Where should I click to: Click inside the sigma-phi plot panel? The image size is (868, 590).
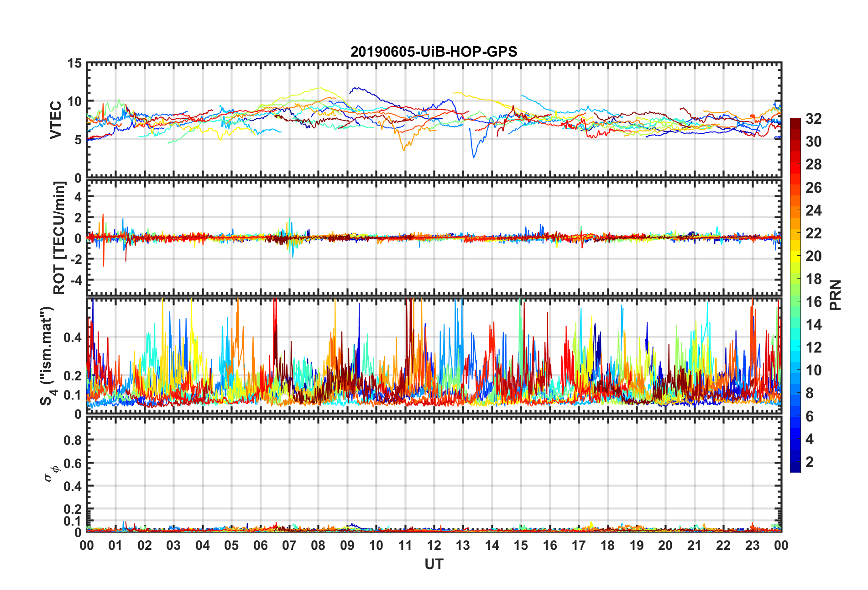[434, 475]
